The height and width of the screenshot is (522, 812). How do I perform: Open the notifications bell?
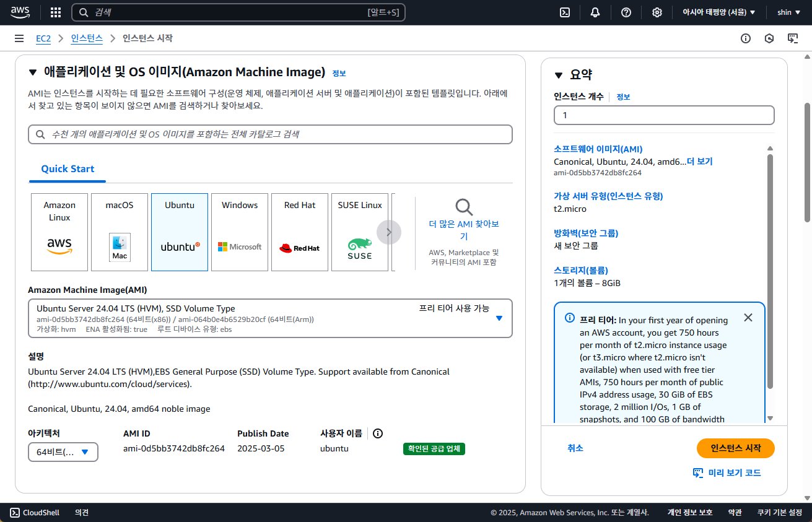coord(595,12)
